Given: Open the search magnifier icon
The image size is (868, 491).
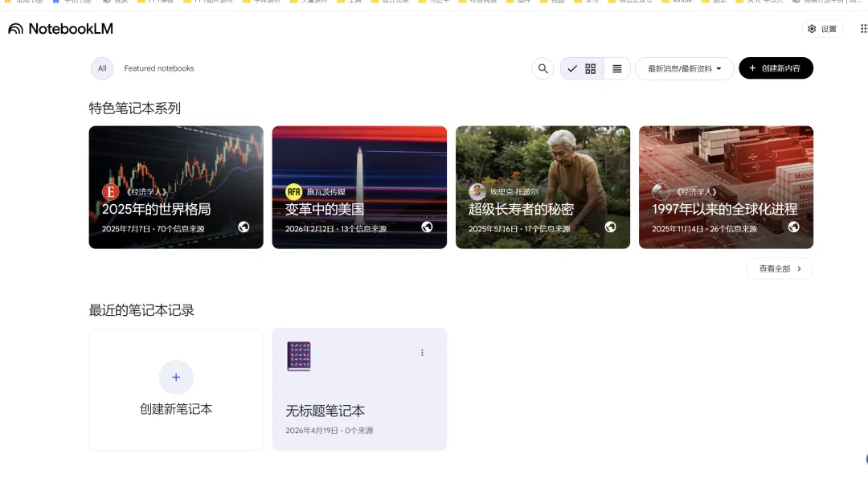Looking at the screenshot, I should click(x=543, y=68).
